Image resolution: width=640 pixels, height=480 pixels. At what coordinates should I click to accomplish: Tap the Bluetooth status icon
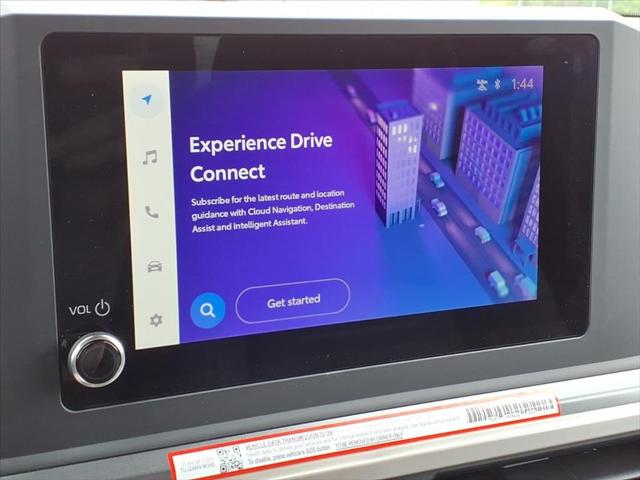click(x=498, y=84)
